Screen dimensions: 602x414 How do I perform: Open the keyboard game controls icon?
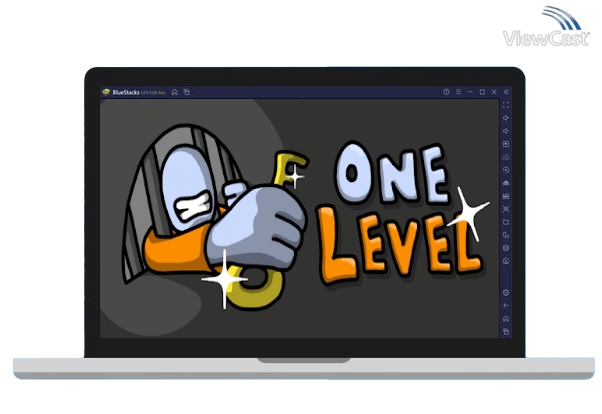click(506, 157)
